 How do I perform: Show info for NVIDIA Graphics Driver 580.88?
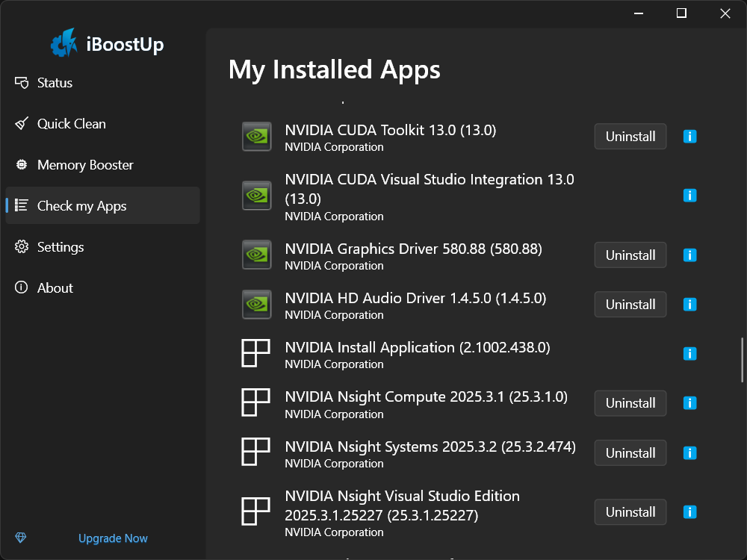tap(689, 255)
